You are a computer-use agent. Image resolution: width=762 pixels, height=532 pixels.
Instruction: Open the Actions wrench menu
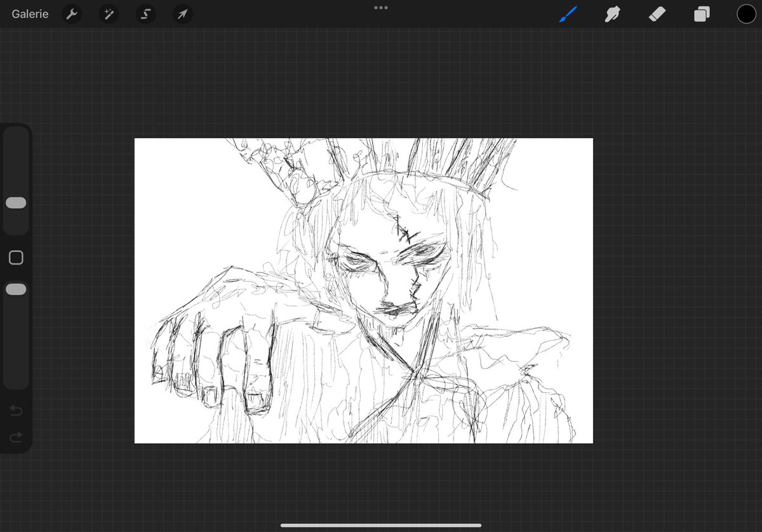[72, 15]
